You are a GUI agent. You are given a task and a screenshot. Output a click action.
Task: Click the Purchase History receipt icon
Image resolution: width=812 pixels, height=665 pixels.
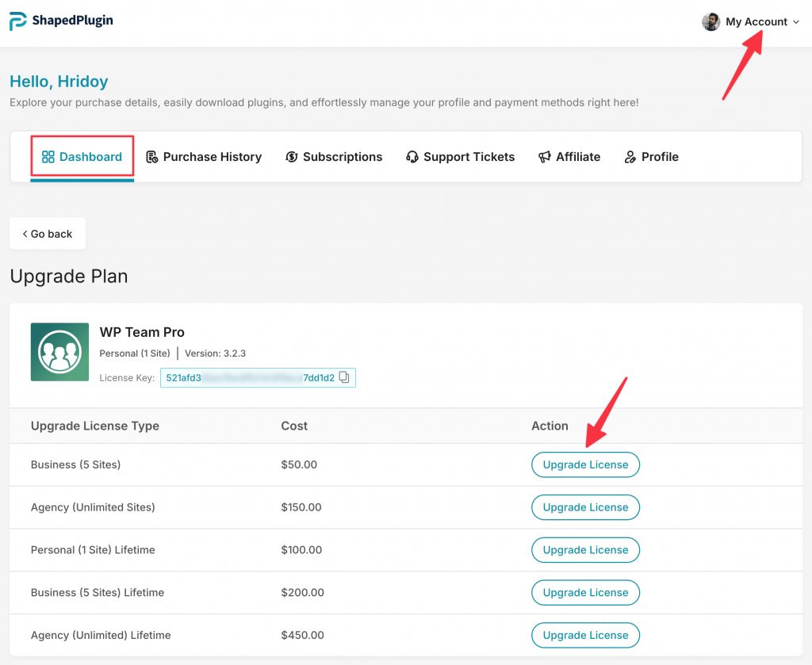coord(151,157)
